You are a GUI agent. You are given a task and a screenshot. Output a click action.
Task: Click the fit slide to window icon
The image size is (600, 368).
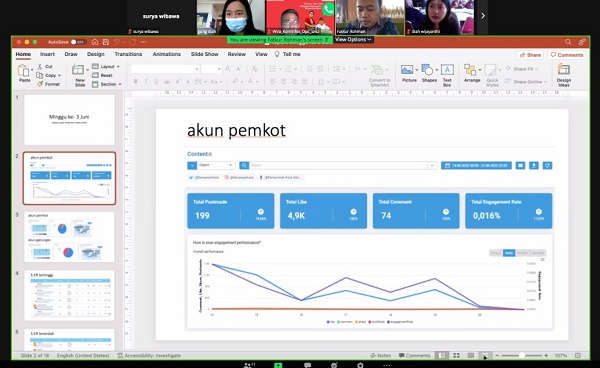(x=578, y=355)
